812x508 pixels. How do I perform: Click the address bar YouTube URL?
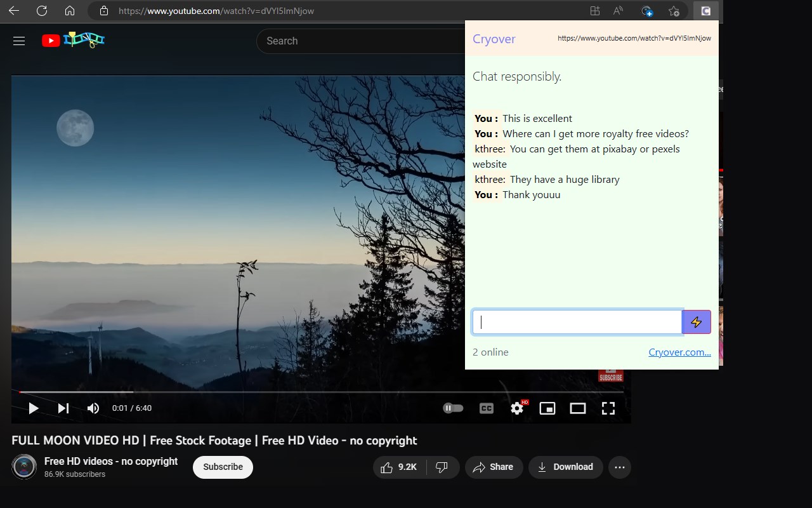(216, 11)
